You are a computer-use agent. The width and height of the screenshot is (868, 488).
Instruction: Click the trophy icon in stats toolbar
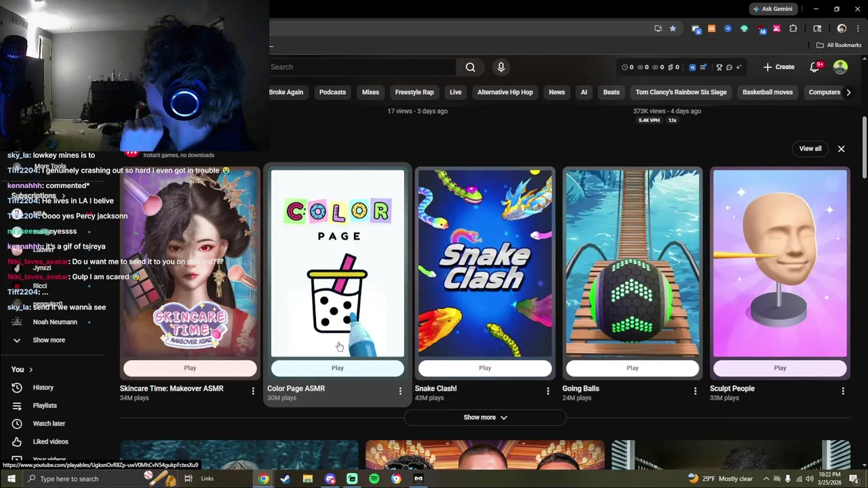point(719,67)
